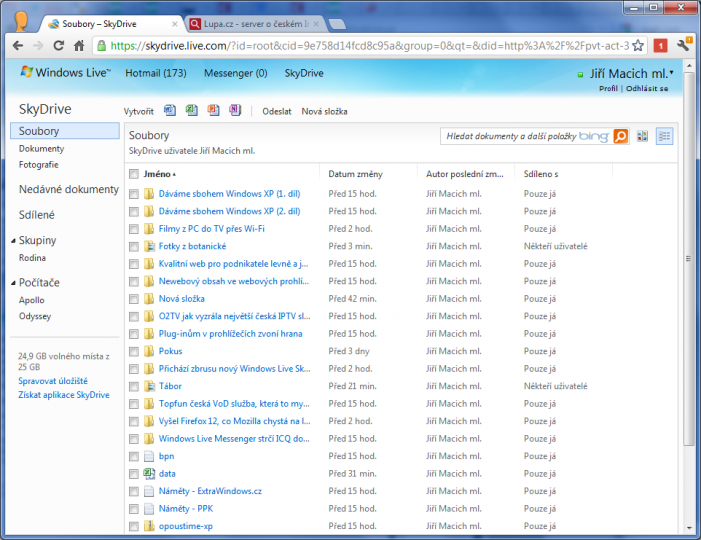This screenshot has width=701, height=540.
Task: Create a new Excel workbook
Action: tap(192, 110)
